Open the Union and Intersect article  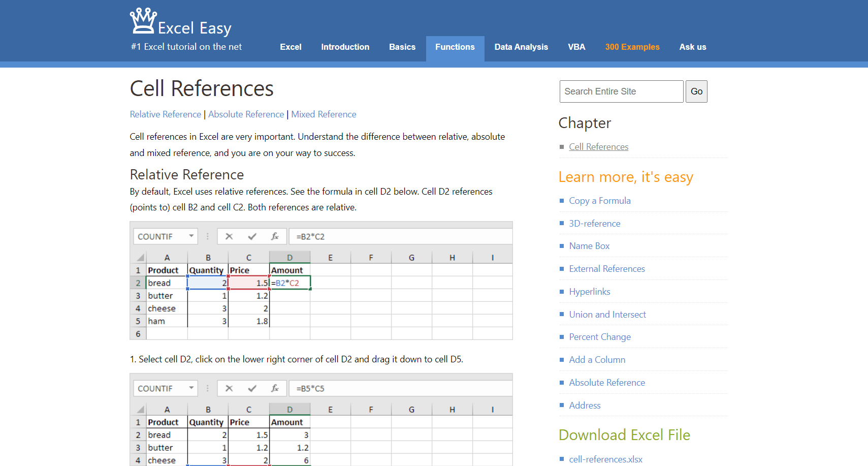pyautogui.click(x=607, y=315)
